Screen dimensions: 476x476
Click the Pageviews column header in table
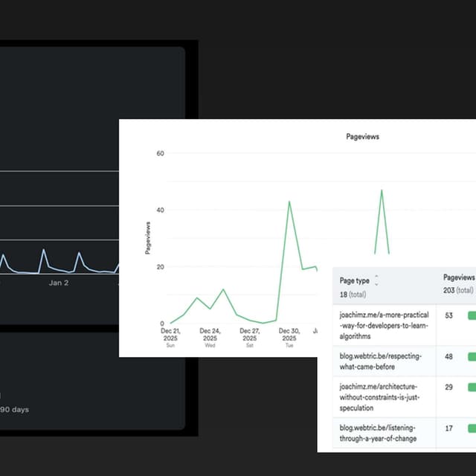tap(458, 276)
